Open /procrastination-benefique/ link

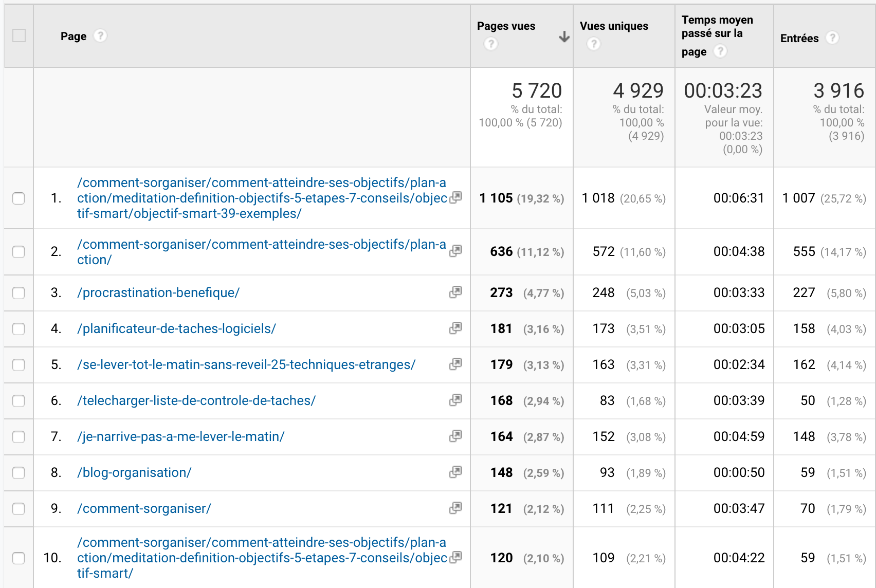point(158,292)
